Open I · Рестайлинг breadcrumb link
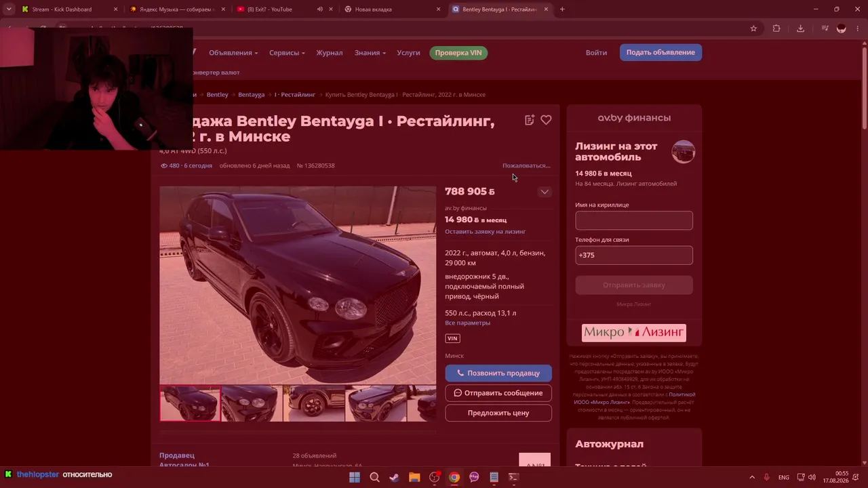This screenshot has width=868, height=488. [x=295, y=95]
